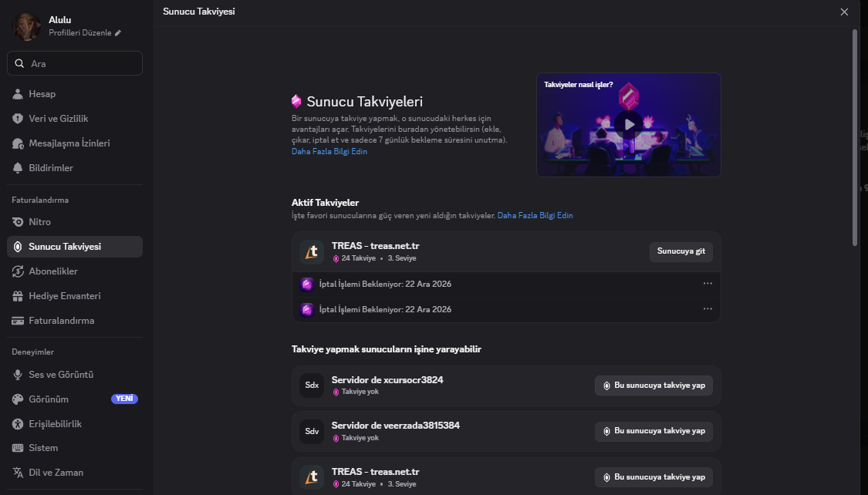
Task: Go to Hediye Envanteri
Action: pyautogui.click(x=75, y=296)
